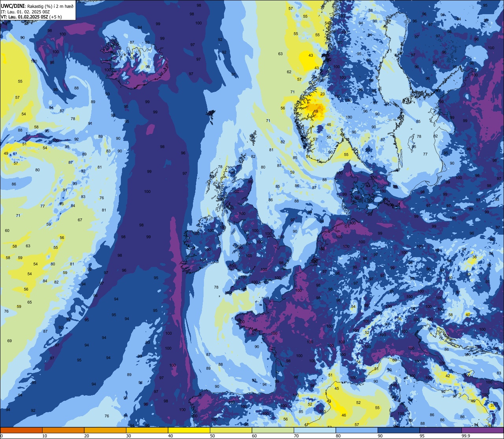The height and width of the screenshot is (439, 504).
Task: Click the '49' value at the map's left edge
Action: point(6,154)
